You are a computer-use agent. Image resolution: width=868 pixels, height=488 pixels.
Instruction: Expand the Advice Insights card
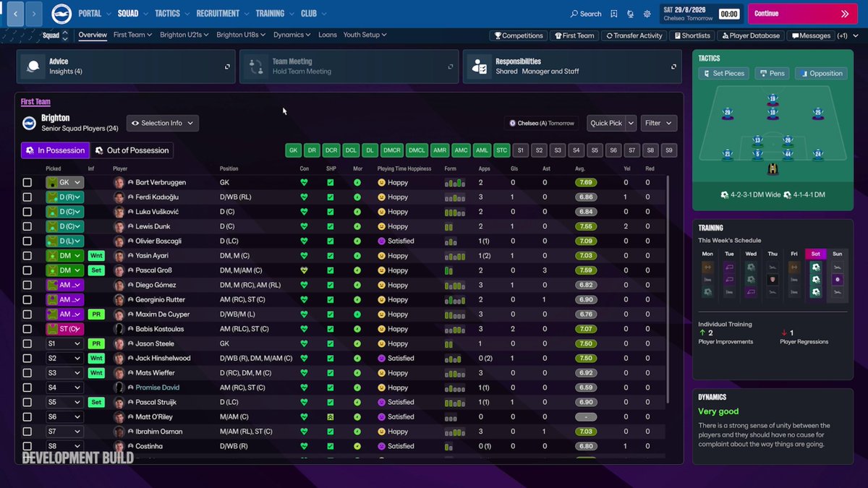(227, 67)
